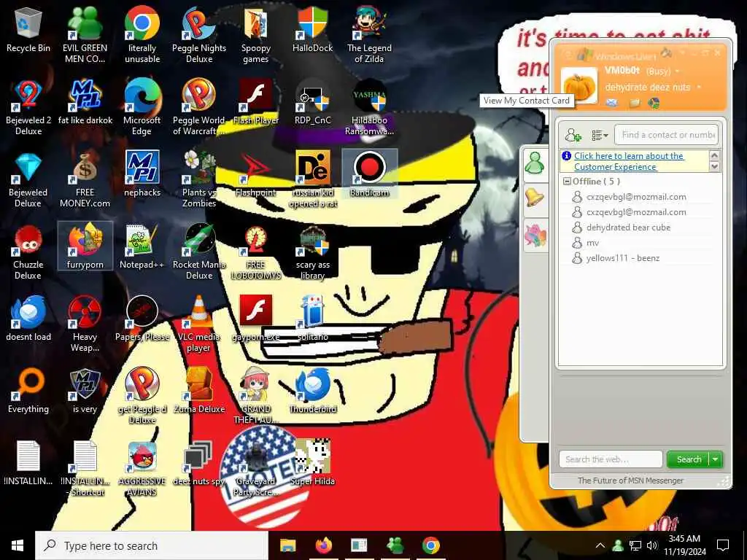
Task: Open the Thunderbird desktop icon
Action: pos(312,391)
